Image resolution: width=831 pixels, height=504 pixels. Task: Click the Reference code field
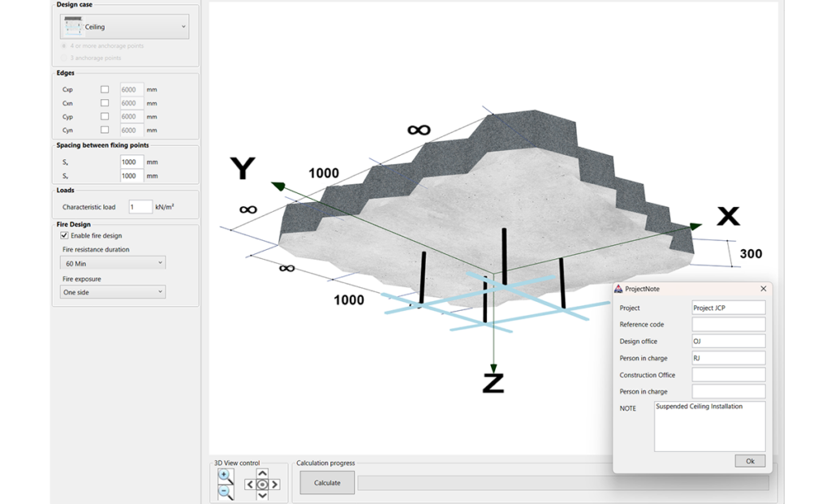(x=728, y=325)
